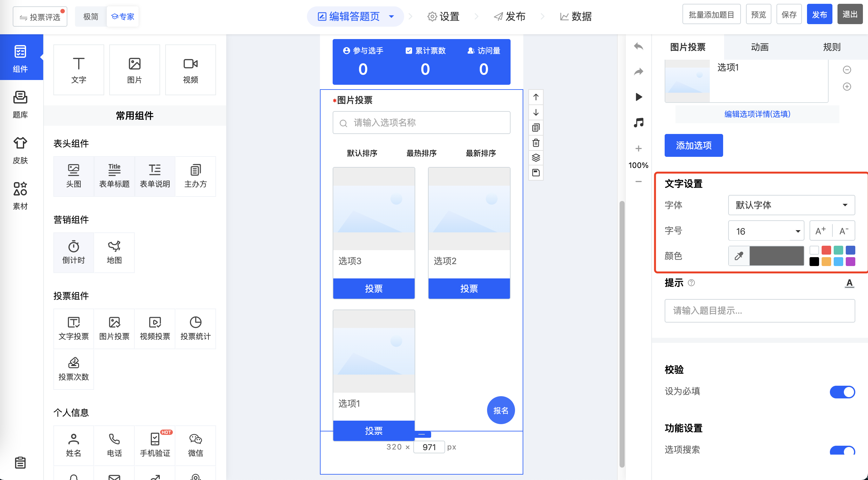This screenshot has width=868, height=480.
Task: Add the 投票次数 vote count component
Action: click(73, 369)
